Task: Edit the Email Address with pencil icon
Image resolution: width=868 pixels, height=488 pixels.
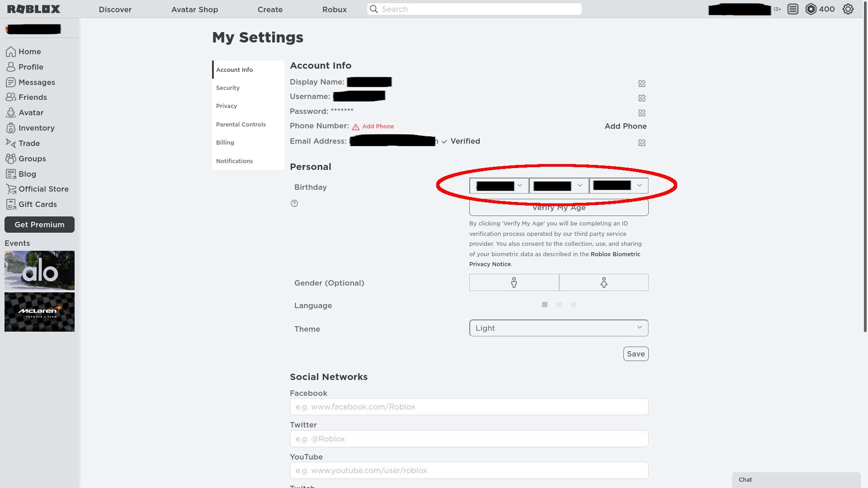Action: click(642, 143)
